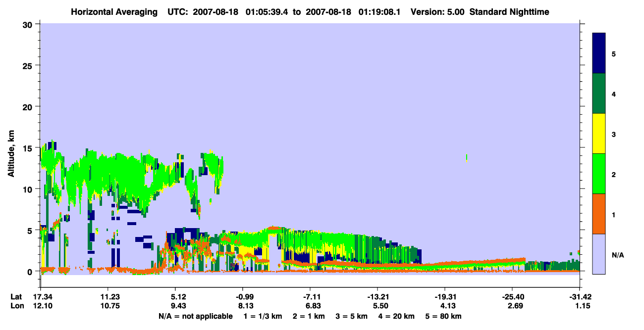Click longitude value '2.69'

(515, 306)
